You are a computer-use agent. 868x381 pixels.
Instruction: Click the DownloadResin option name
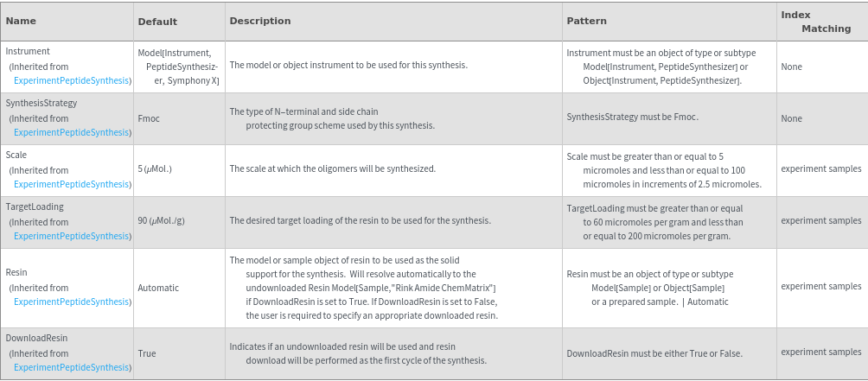(36, 338)
